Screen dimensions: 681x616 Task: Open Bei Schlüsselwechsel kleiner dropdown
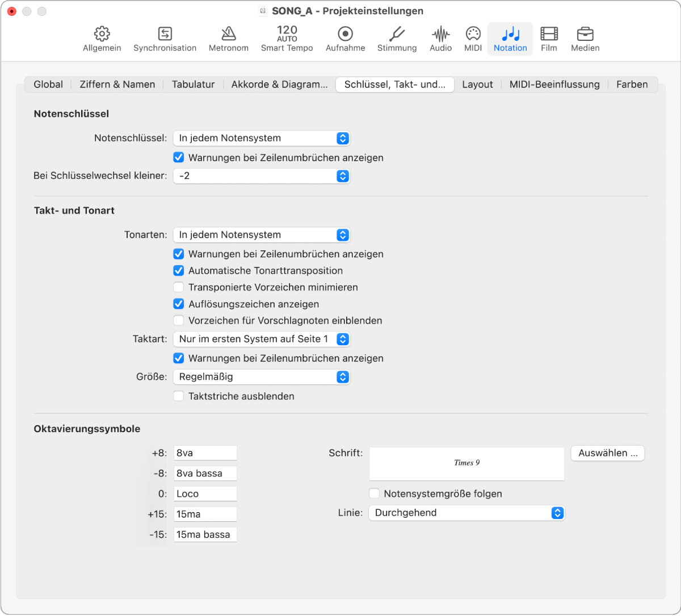coord(262,176)
